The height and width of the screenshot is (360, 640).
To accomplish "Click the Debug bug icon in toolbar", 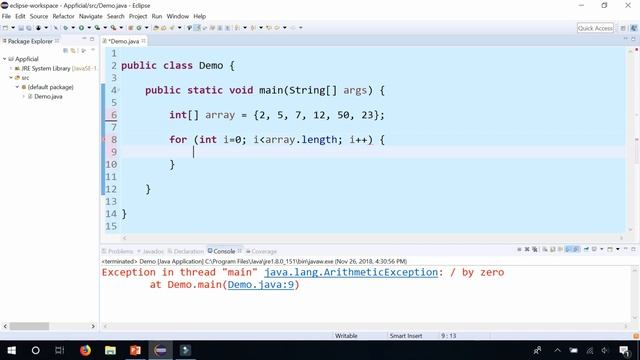I will coord(65,28).
